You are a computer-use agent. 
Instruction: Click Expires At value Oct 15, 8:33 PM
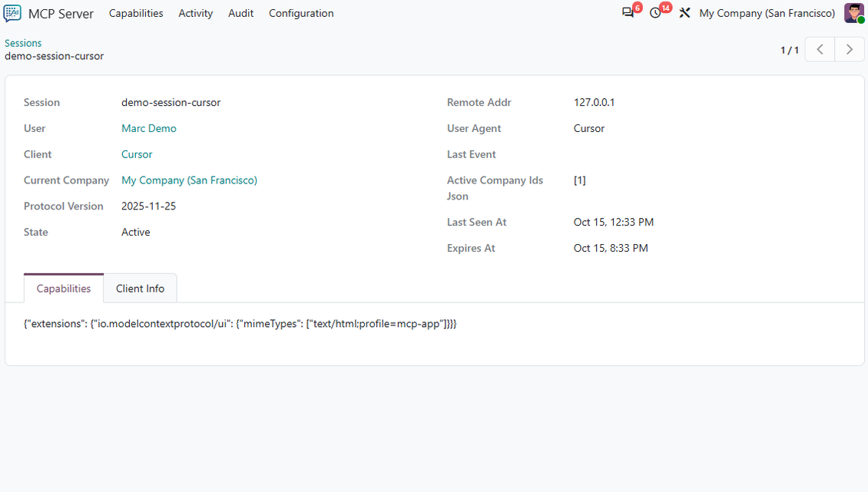(611, 249)
